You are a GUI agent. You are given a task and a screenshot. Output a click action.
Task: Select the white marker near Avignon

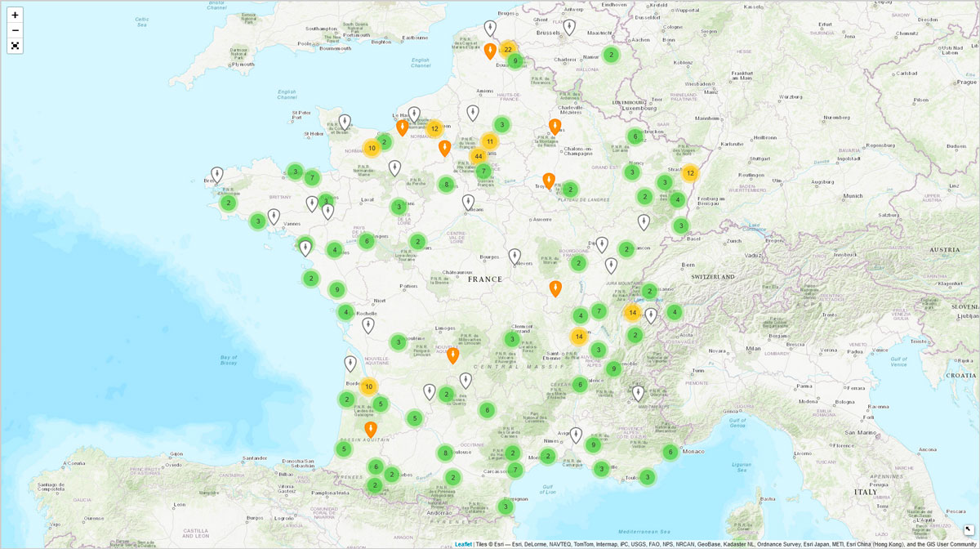click(576, 435)
